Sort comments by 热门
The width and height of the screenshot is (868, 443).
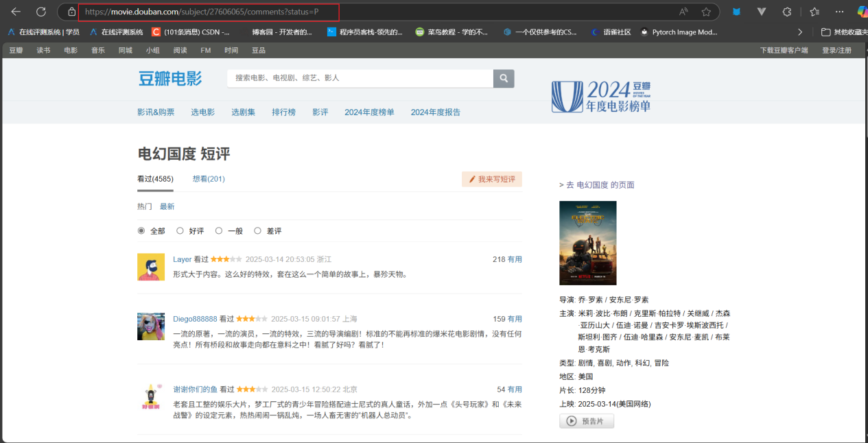[145, 206]
